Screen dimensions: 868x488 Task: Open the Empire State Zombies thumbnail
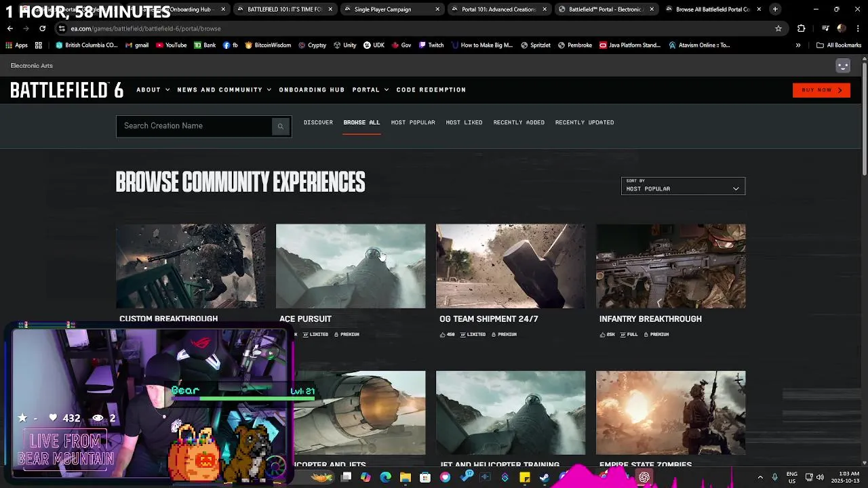671,413
